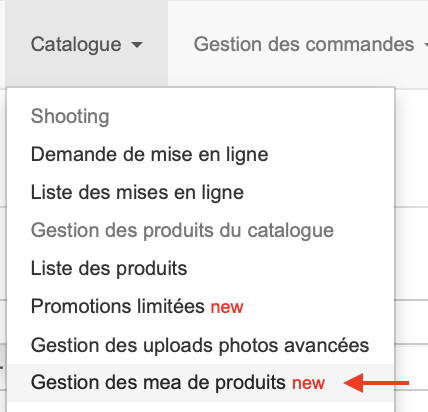428x412 pixels.
Task: Select Demande de mise en ligne
Action: pos(149,154)
